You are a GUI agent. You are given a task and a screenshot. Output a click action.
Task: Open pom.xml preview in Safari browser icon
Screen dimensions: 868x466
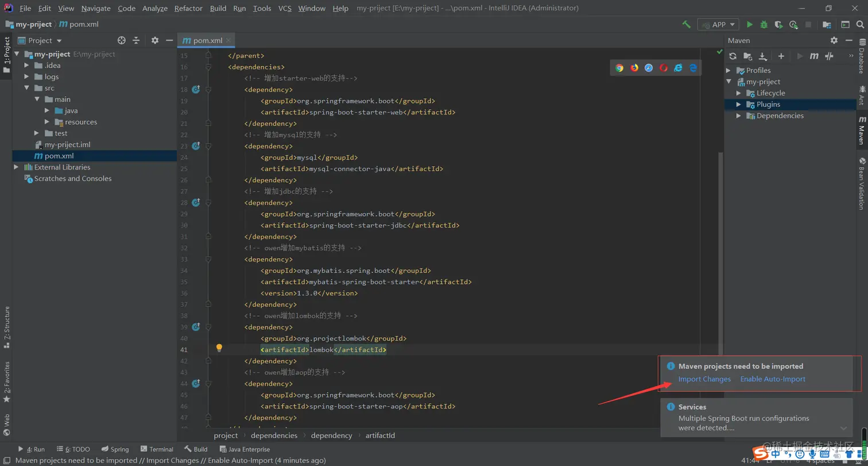click(649, 68)
